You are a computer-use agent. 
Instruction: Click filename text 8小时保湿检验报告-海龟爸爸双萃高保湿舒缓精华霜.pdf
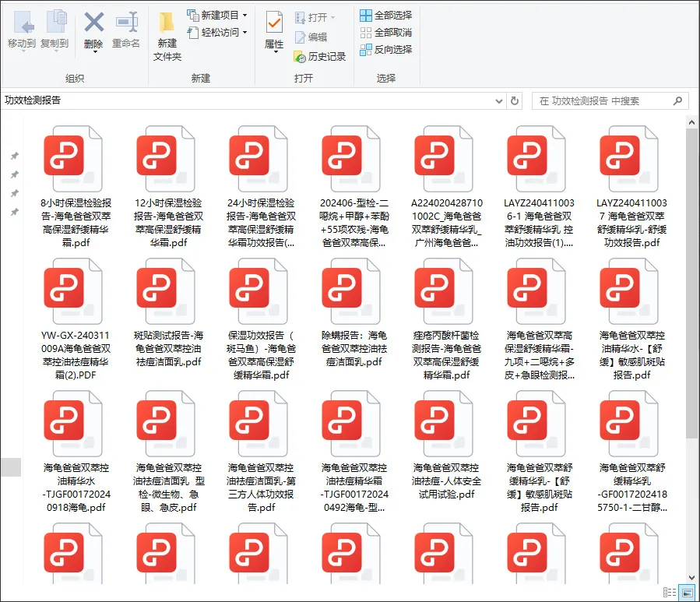76,223
